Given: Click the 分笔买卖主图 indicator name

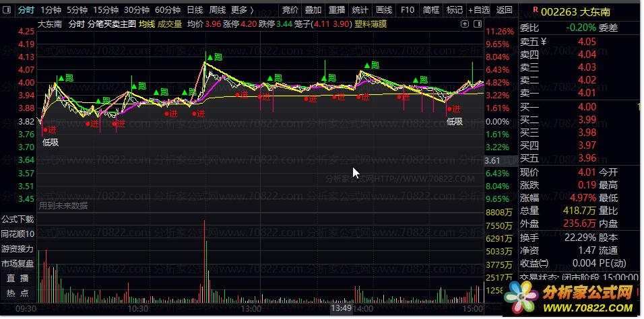Looking at the screenshot, I should coord(112,24).
